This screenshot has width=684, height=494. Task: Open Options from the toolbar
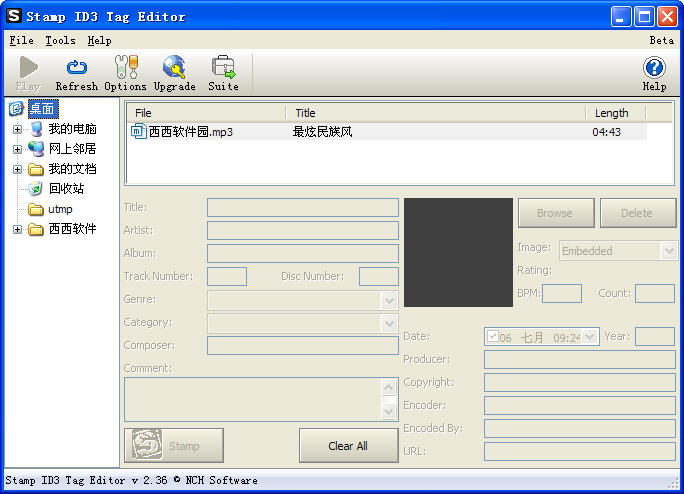126,67
